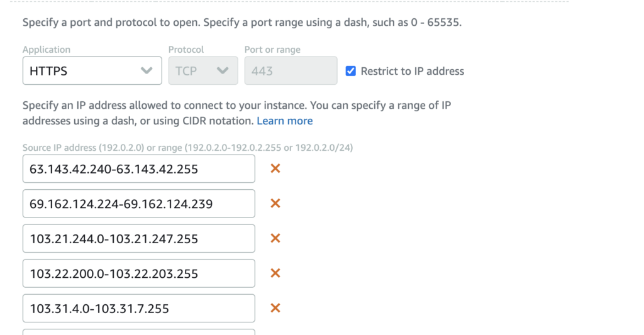Click the X beside the 103.22.200.0 range
Viewport: 644px width, 335px height.
(275, 273)
